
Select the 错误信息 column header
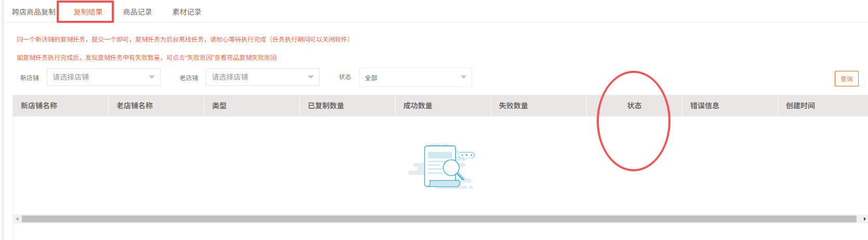point(705,106)
